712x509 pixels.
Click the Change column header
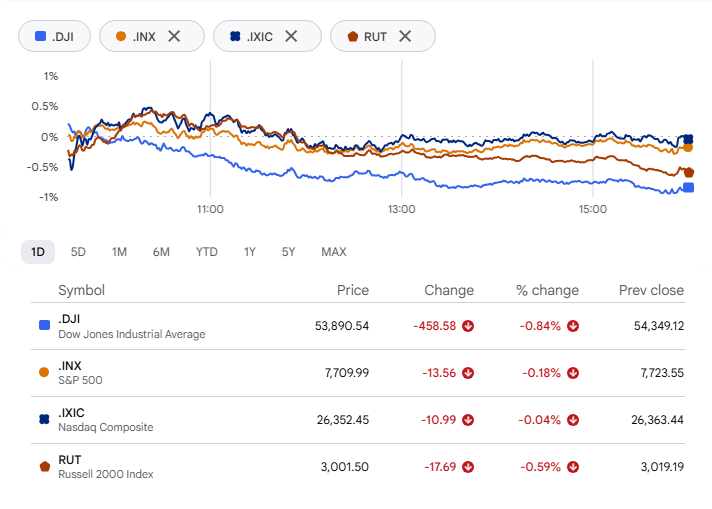[449, 290]
